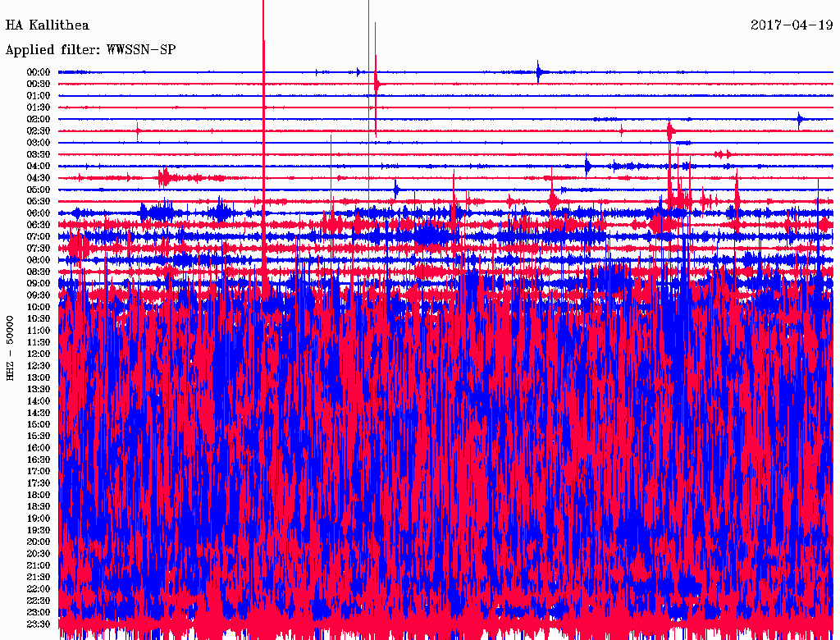
Task: Select the 12:00 time label
Action: pos(39,354)
